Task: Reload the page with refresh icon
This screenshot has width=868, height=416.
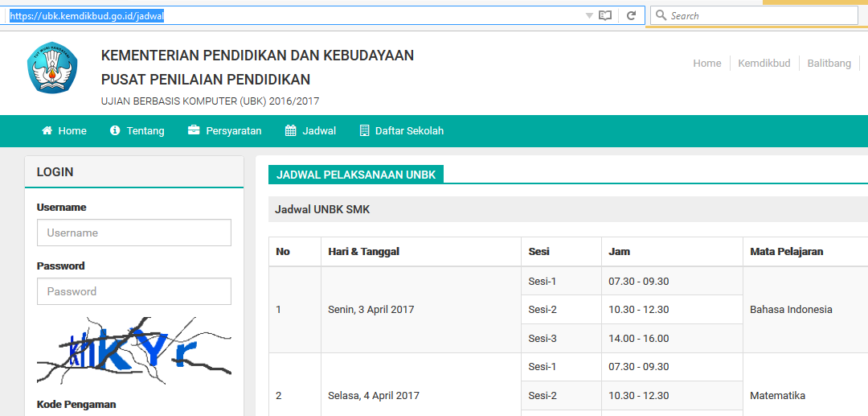Action: tap(631, 15)
